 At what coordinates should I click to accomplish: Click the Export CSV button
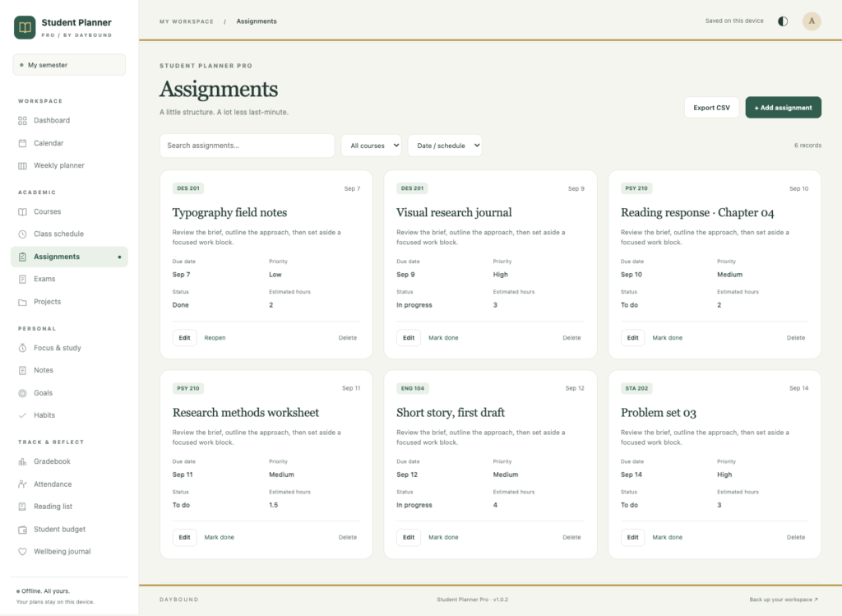click(711, 108)
